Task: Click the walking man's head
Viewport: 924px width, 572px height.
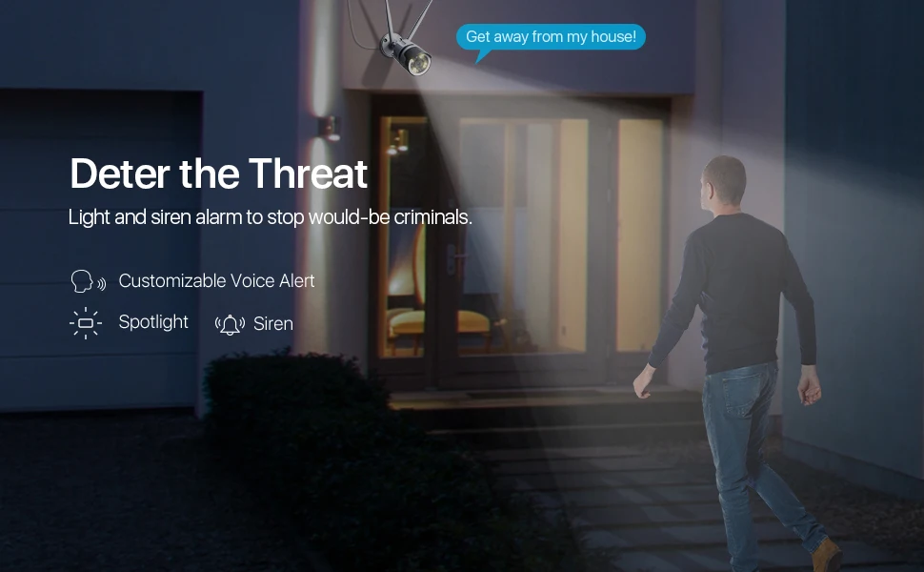Action: (724, 185)
